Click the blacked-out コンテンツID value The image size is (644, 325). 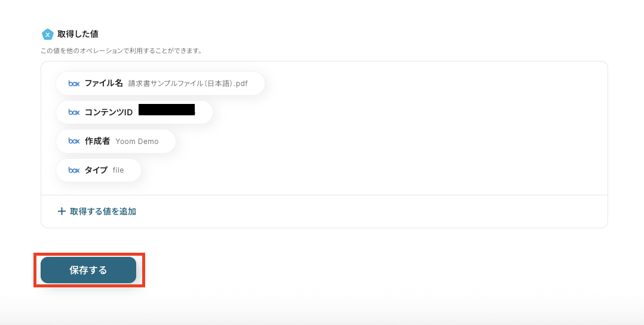pos(167,110)
